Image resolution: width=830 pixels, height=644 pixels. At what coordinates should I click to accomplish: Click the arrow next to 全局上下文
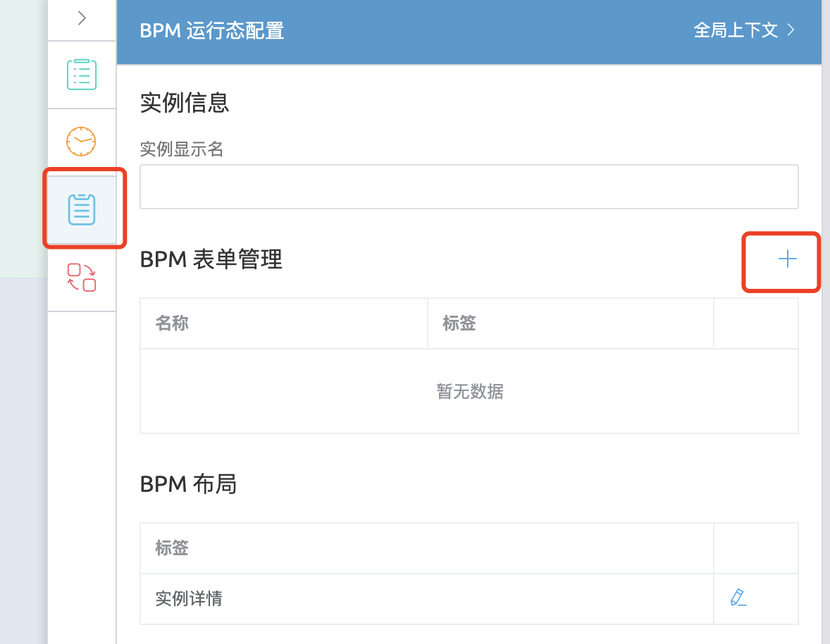(x=791, y=31)
